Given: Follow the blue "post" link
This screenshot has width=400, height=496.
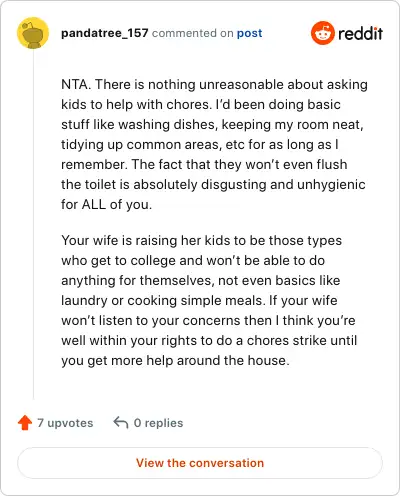Looking at the screenshot, I should pyautogui.click(x=249, y=33).
